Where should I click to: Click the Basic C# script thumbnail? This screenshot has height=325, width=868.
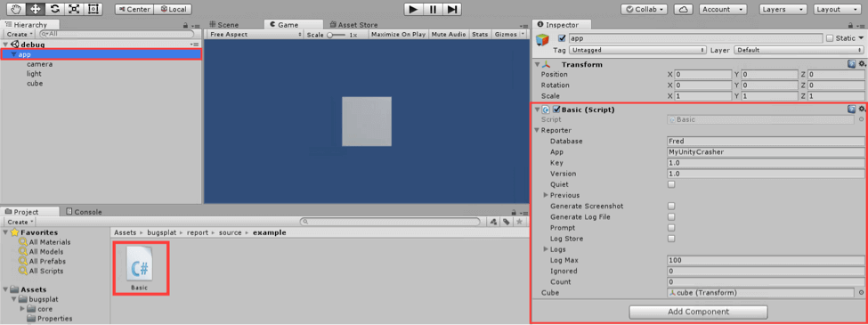(141, 267)
